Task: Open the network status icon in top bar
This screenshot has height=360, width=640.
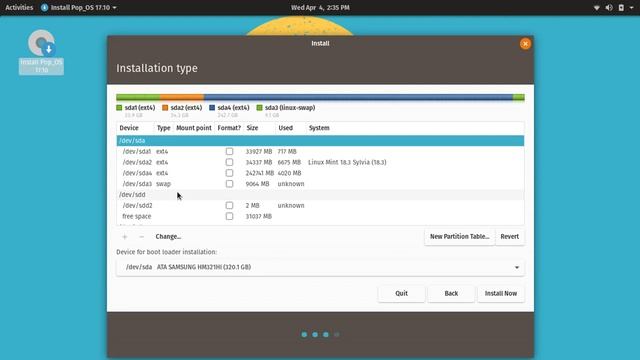Action: point(596,8)
